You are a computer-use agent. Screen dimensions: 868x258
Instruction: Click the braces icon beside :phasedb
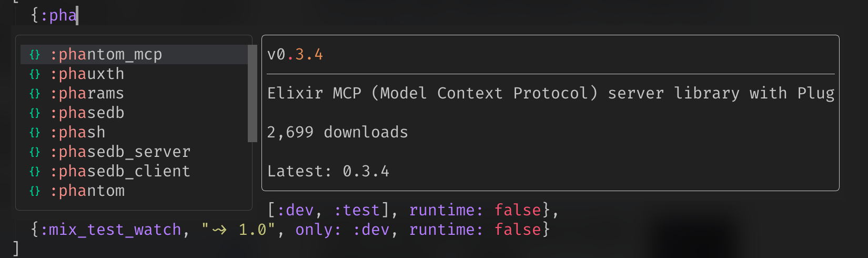(35, 113)
